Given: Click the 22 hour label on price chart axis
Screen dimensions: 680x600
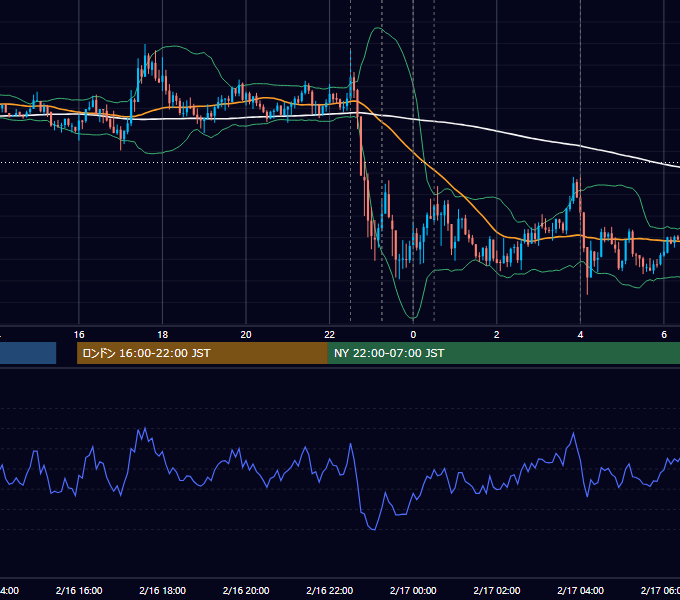Looking at the screenshot, I should point(330,335).
